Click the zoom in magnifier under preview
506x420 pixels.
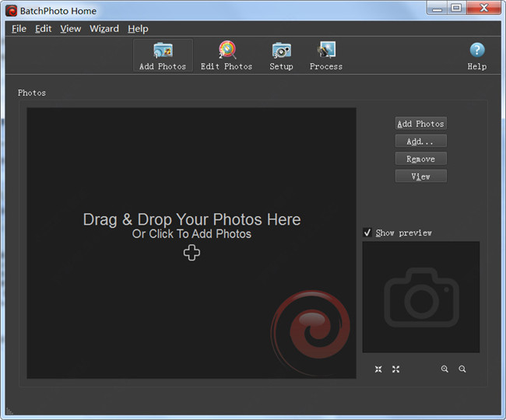[x=445, y=369]
